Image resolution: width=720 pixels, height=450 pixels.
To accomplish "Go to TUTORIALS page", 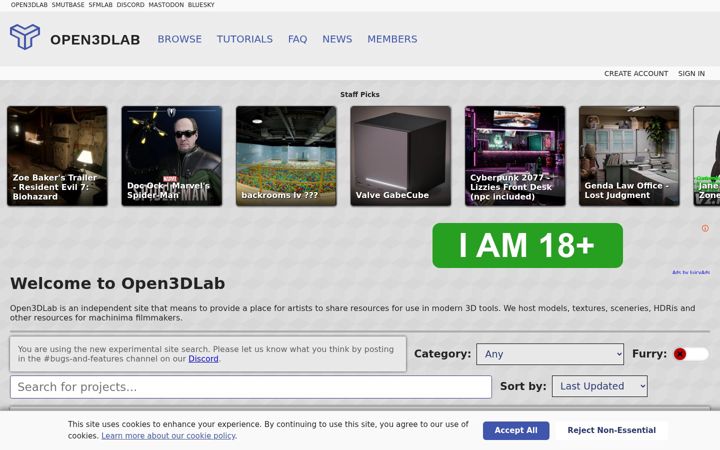I will tap(245, 39).
